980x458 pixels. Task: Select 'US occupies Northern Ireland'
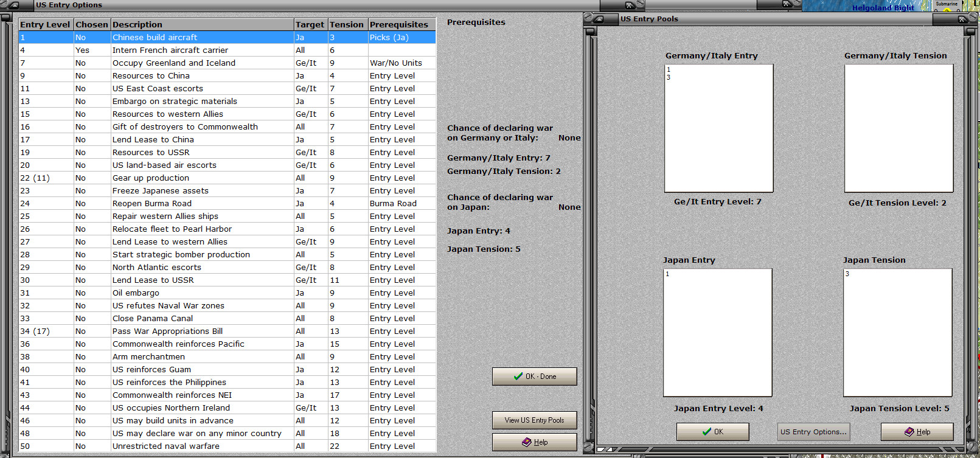[228, 408]
